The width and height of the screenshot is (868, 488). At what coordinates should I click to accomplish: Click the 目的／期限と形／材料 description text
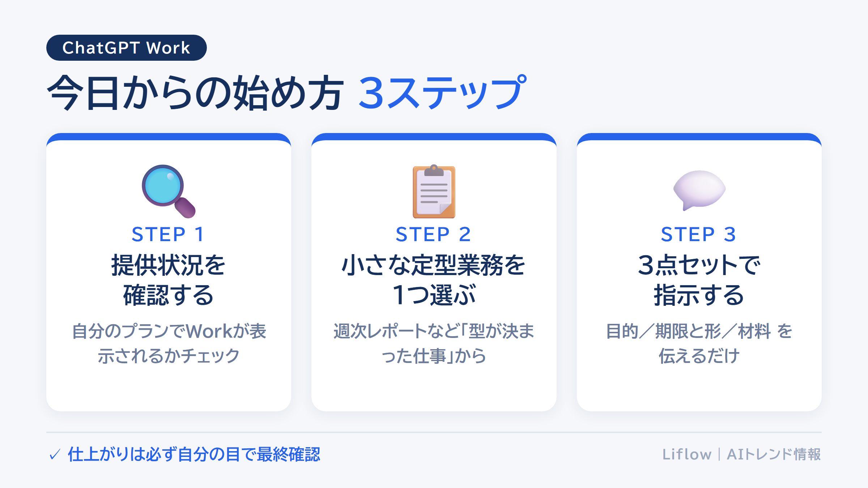(699, 343)
